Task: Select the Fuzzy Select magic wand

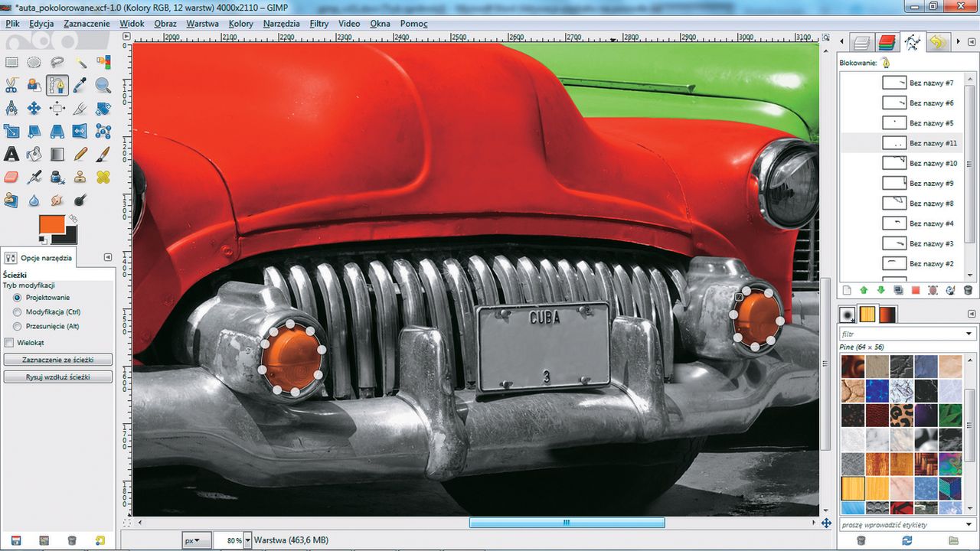Action: tap(80, 63)
